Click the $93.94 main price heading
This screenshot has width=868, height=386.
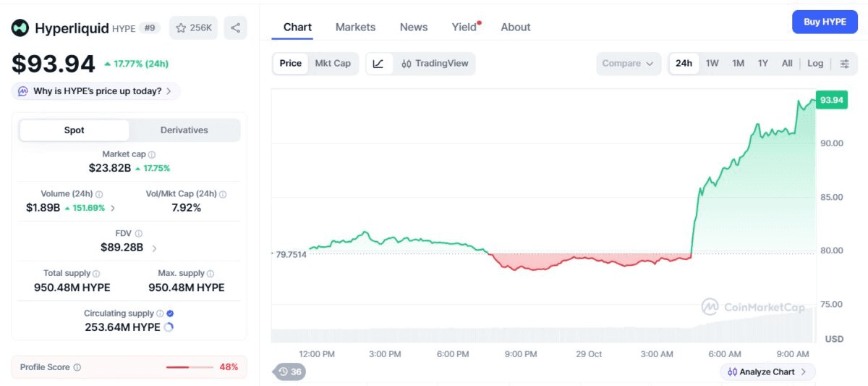[x=53, y=64]
